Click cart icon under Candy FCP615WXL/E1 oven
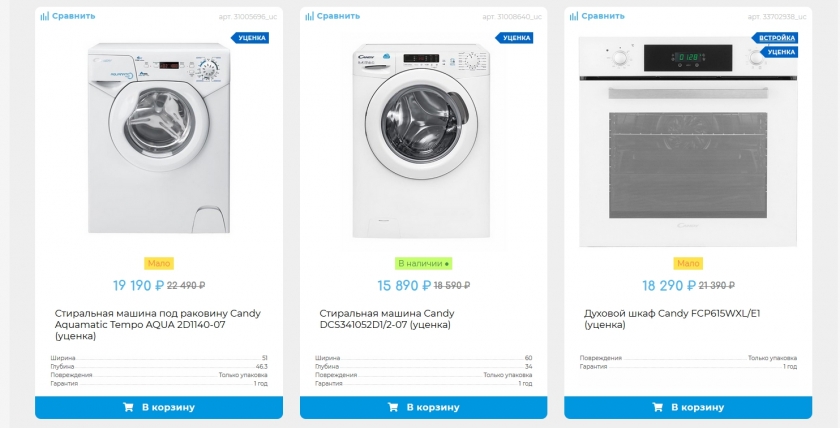This screenshot has height=428, width=840. [658, 407]
